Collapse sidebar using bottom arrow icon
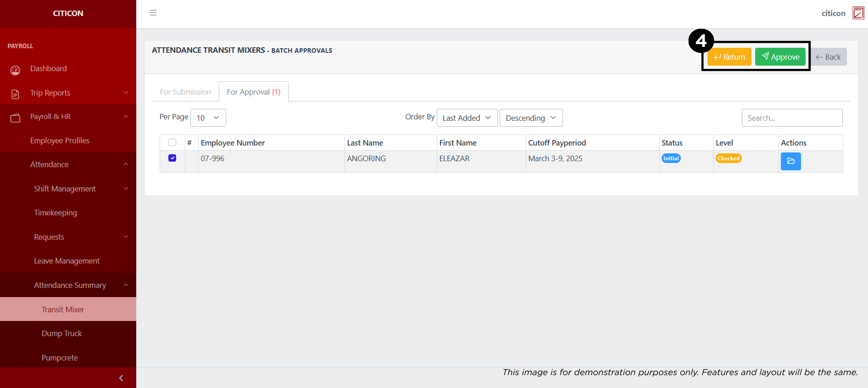The width and height of the screenshot is (868, 388). point(121,378)
